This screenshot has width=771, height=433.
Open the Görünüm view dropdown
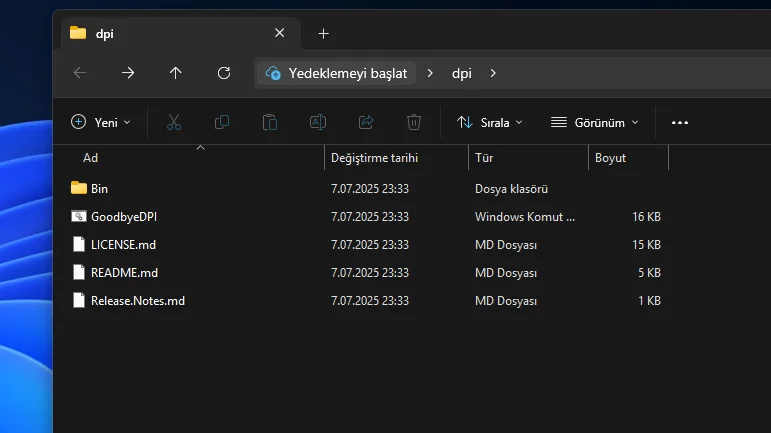tap(595, 122)
